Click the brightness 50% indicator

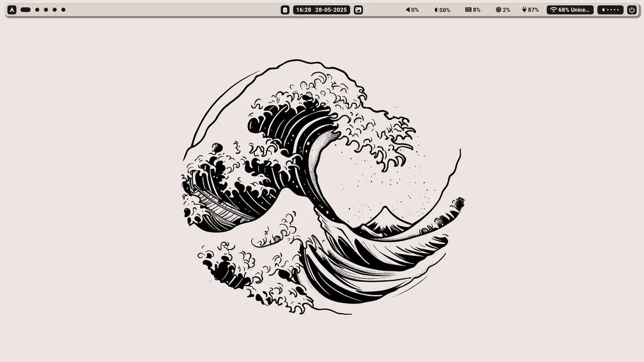pyautogui.click(x=442, y=10)
